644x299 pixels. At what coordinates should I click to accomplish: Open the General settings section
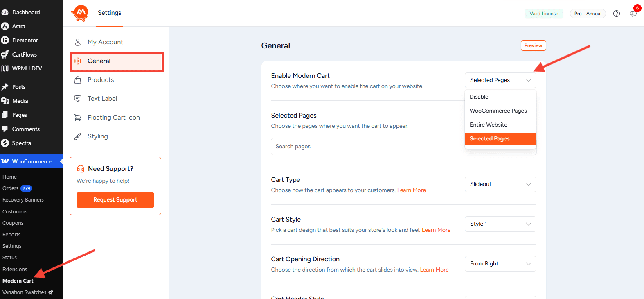click(117, 62)
